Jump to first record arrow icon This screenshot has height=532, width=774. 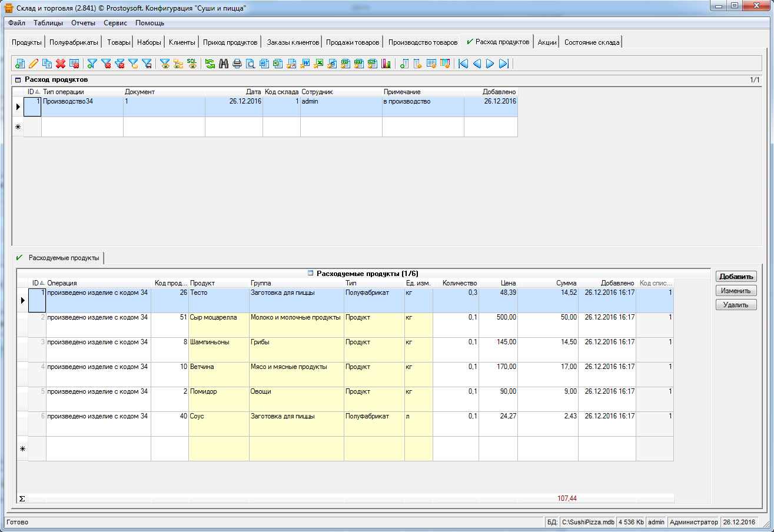tap(463, 64)
